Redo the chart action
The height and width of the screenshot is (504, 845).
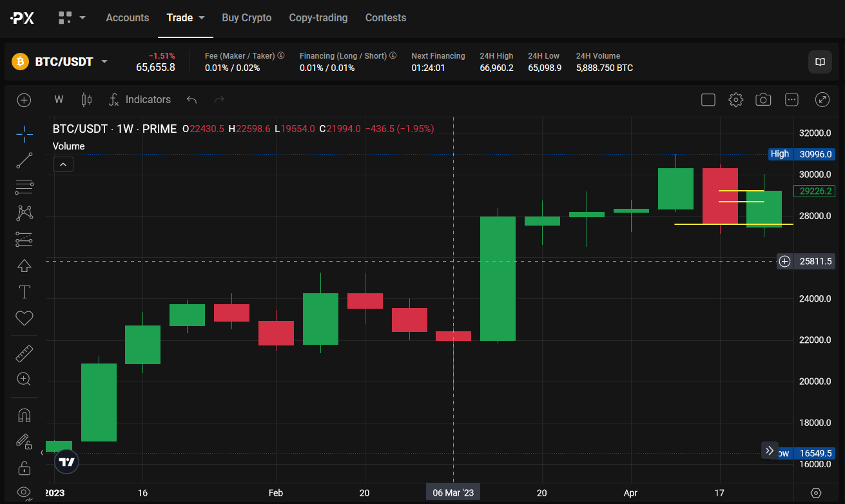point(219,100)
